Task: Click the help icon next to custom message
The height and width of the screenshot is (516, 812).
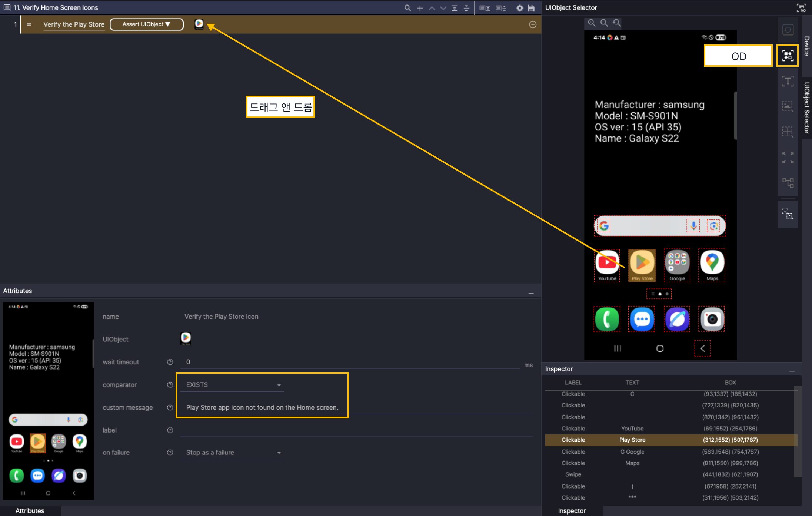Action: [x=170, y=407]
